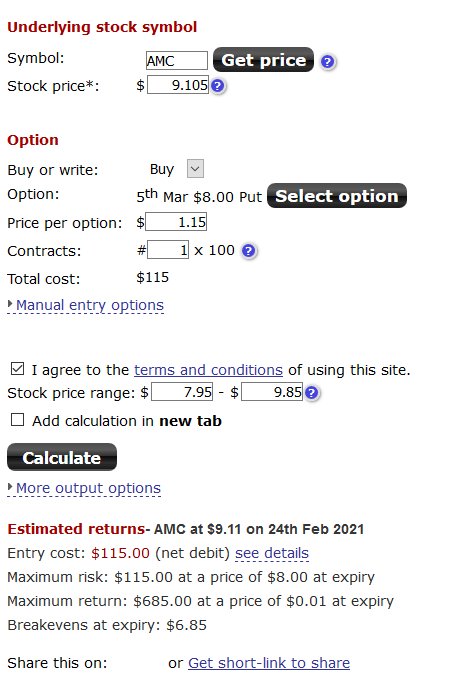Image resolution: width=463 pixels, height=692 pixels.
Task: Click the Select option button
Action: click(x=337, y=196)
